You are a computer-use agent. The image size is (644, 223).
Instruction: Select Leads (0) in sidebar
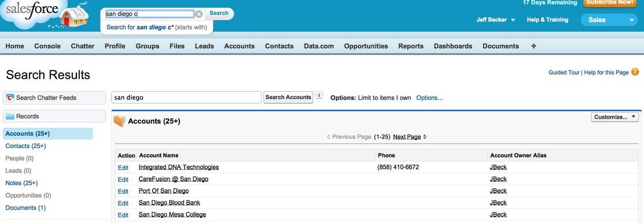click(18, 170)
